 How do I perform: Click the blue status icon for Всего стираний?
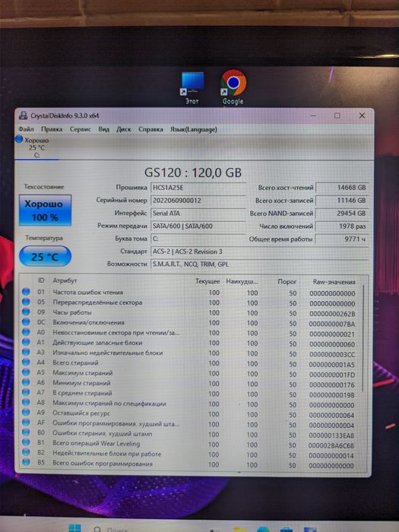pos(26,363)
